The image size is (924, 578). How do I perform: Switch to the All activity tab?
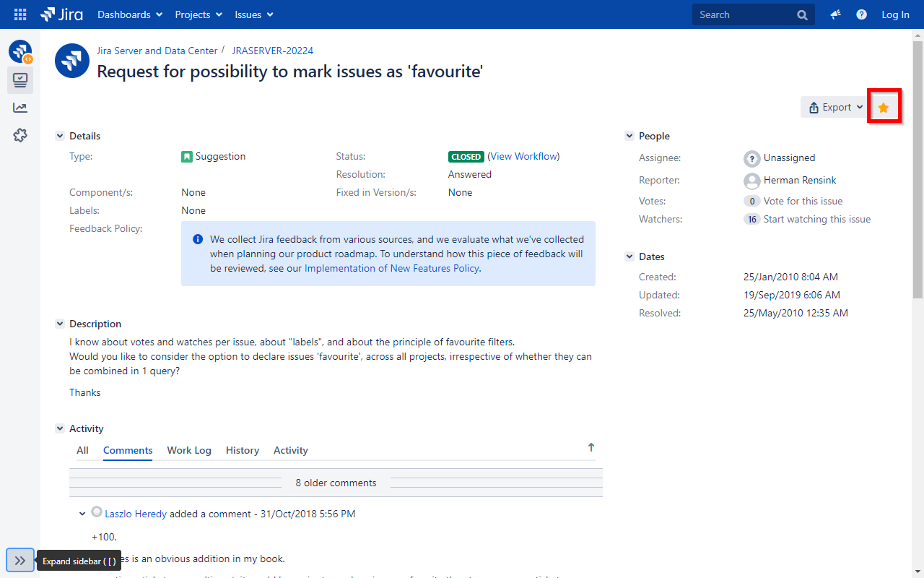click(x=83, y=450)
